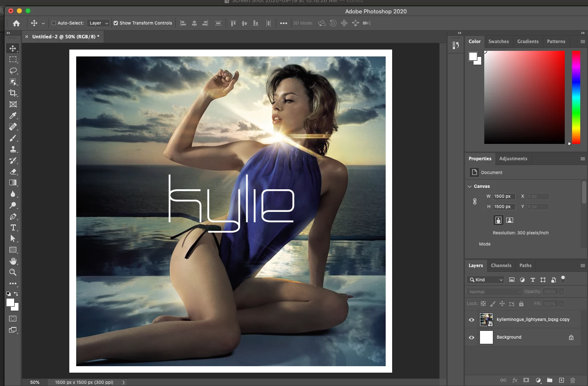The image size is (588, 386).
Task: Select the Zoom tool
Action: pyautogui.click(x=13, y=272)
